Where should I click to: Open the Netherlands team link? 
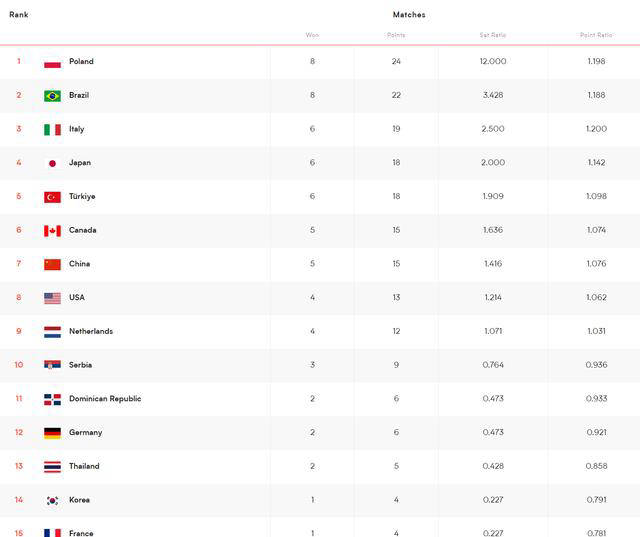91,331
